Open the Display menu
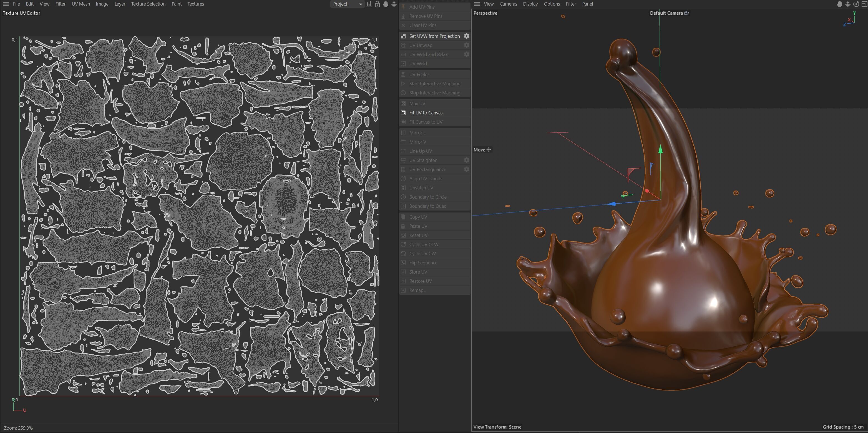 tap(530, 4)
